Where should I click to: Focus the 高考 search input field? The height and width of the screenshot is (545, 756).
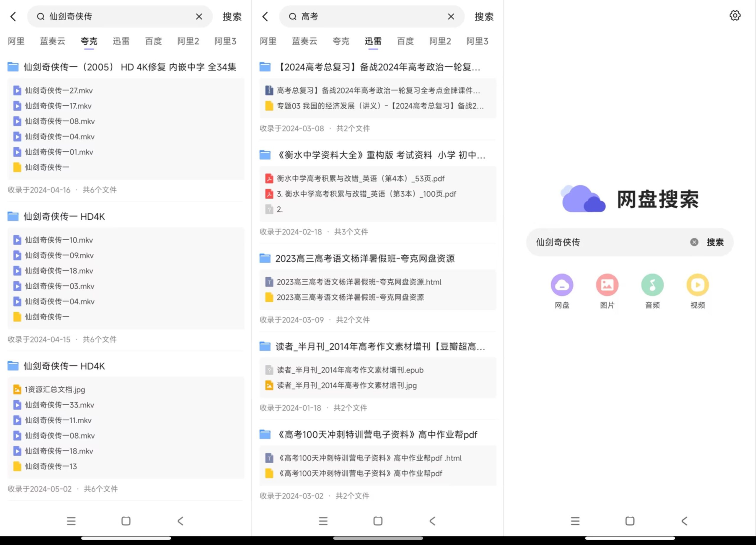(x=372, y=16)
